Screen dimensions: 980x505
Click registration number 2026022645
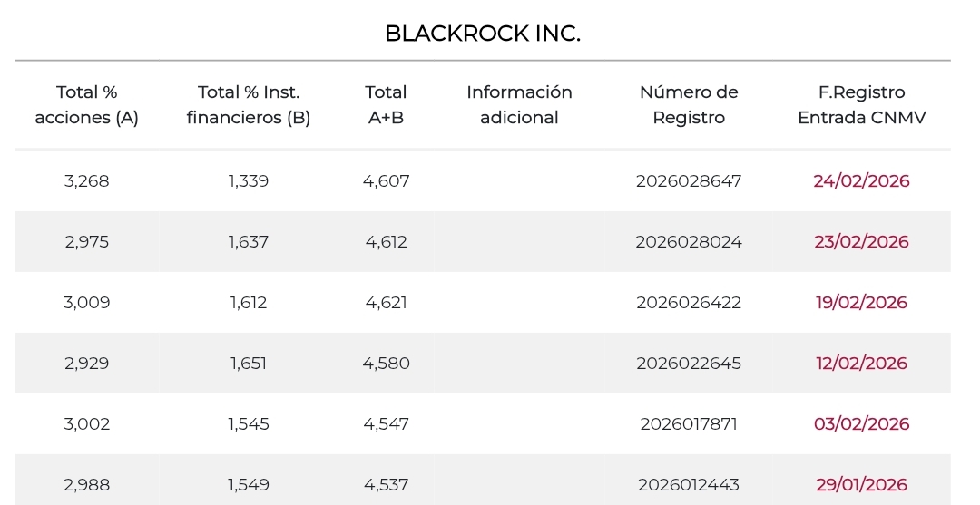pyautogui.click(x=689, y=364)
